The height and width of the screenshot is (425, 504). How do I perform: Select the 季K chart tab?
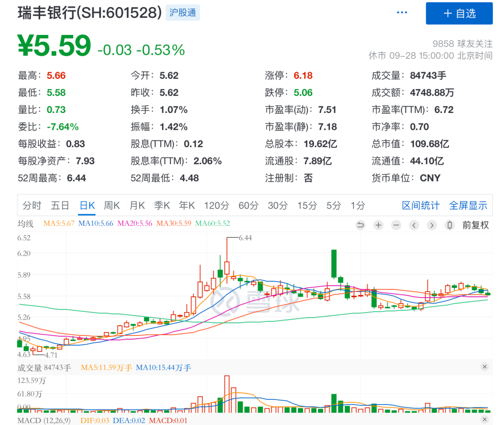[x=162, y=205]
